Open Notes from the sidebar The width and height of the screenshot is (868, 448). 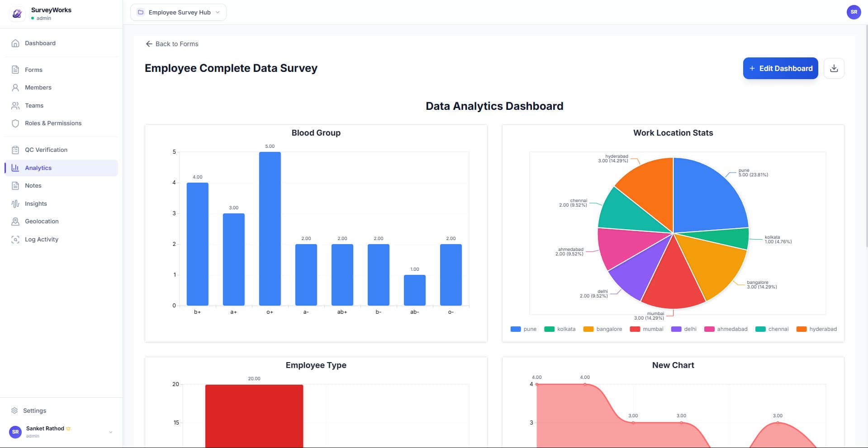[x=61, y=186]
